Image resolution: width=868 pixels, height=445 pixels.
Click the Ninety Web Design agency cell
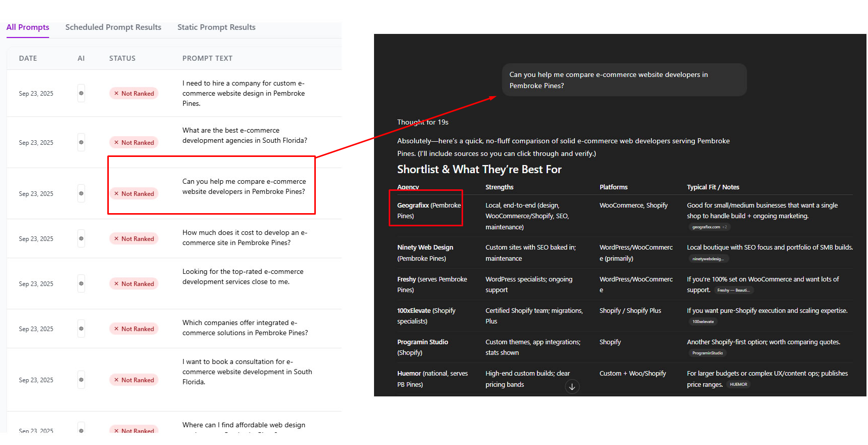[x=425, y=253]
